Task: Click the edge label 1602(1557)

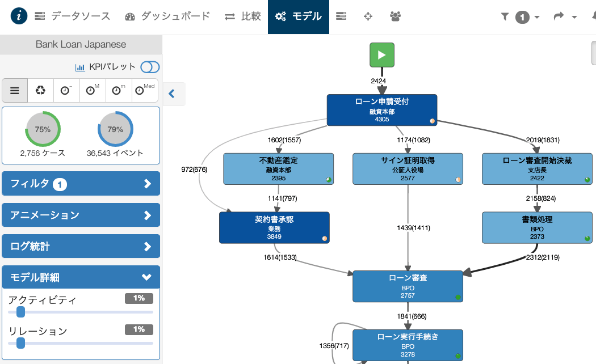Action: 284,140
